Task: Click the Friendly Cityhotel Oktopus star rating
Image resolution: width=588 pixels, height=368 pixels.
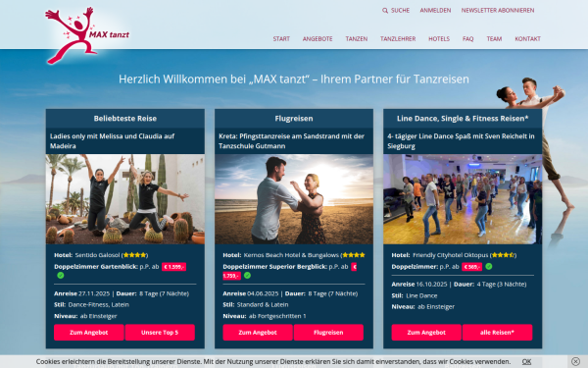Action: coord(503,255)
